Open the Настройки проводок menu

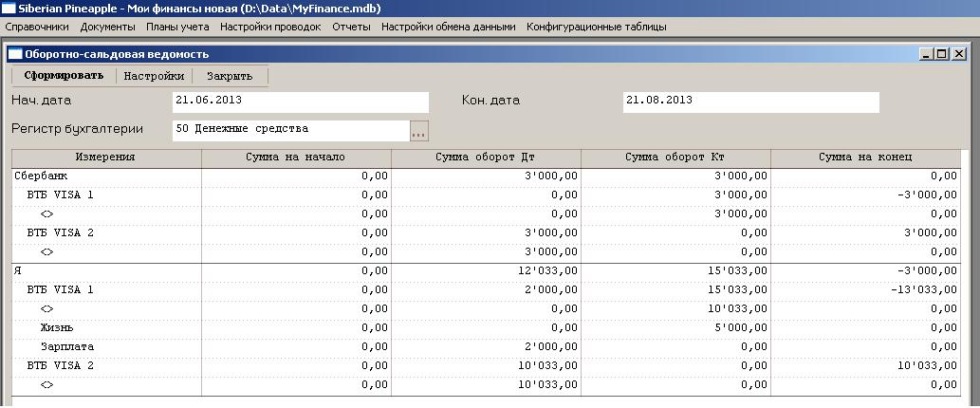point(270,27)
